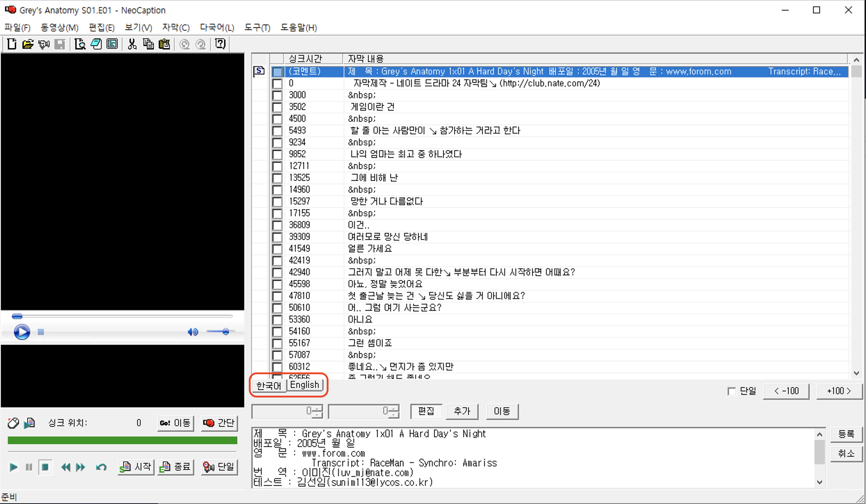The width and height of the screenshot is (866, 504).
Task: Click the help question mark icon
Action: pyautogui.click(x=220, y=44)
